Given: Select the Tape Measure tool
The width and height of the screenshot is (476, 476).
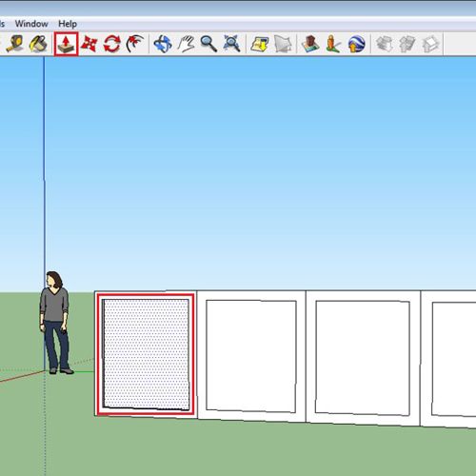Looking at the screenshot, I should click(x=15, y=44).
